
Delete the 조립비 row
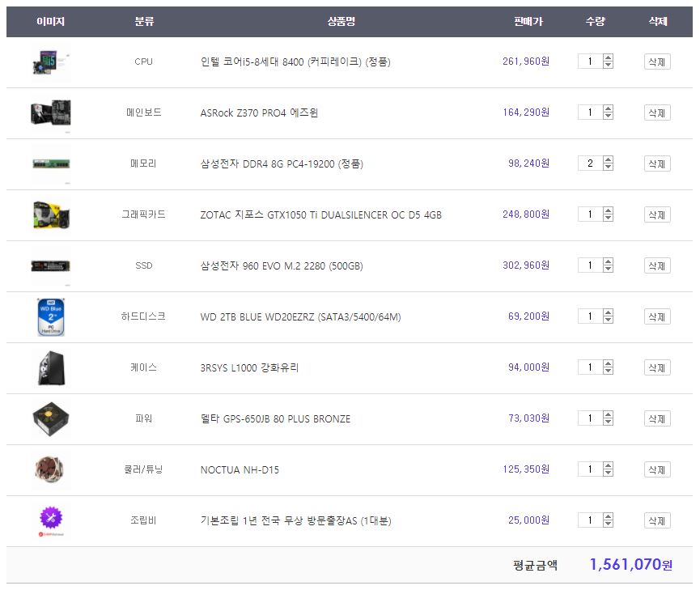(x=657, y=520)
